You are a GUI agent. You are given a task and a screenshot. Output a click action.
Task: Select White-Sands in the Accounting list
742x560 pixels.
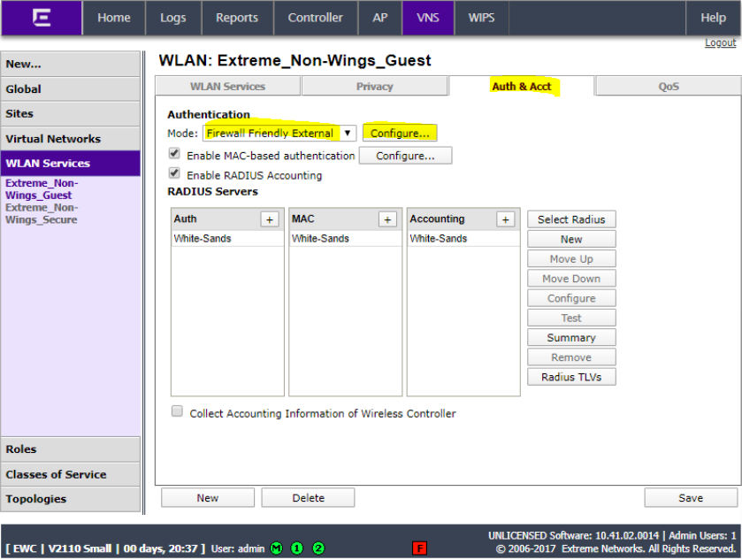click(x=463, y=239)
